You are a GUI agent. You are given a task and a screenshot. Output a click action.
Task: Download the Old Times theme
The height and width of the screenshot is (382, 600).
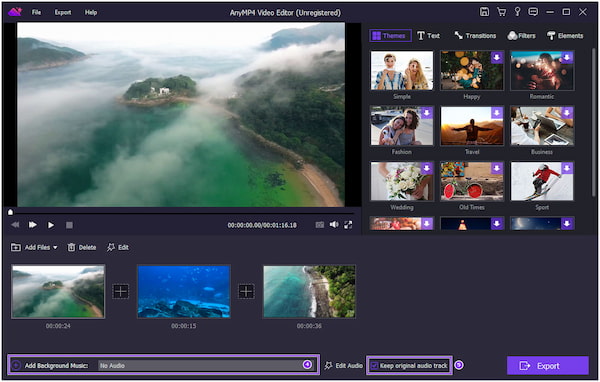497,168
